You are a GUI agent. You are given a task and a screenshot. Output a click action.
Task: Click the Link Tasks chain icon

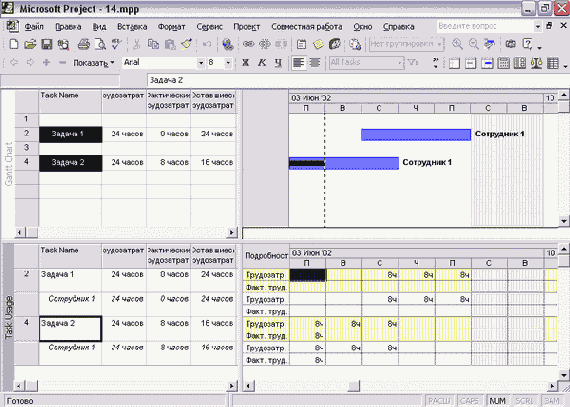tap(249, 44)
